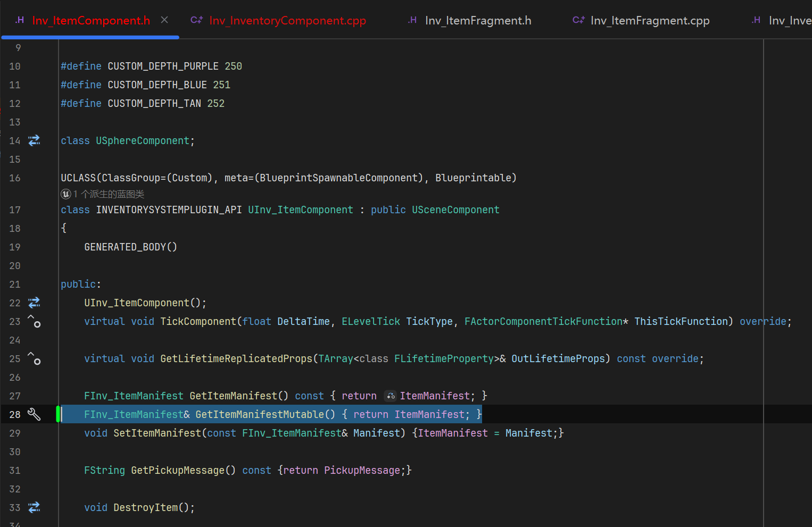812x527 pixels.
Task: Open the Inv_ItemFragment.h tab
Action: [x=478, y=21]
